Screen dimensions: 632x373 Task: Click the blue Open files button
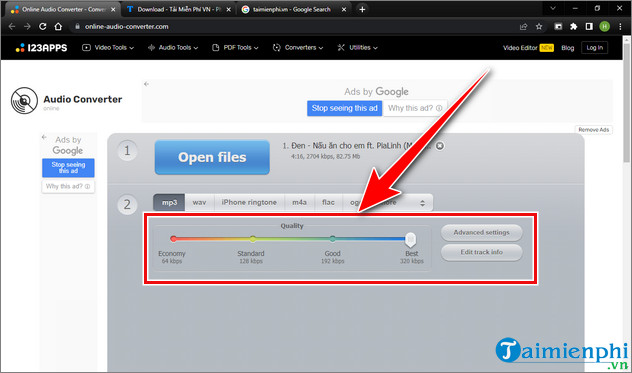[212, 157]
